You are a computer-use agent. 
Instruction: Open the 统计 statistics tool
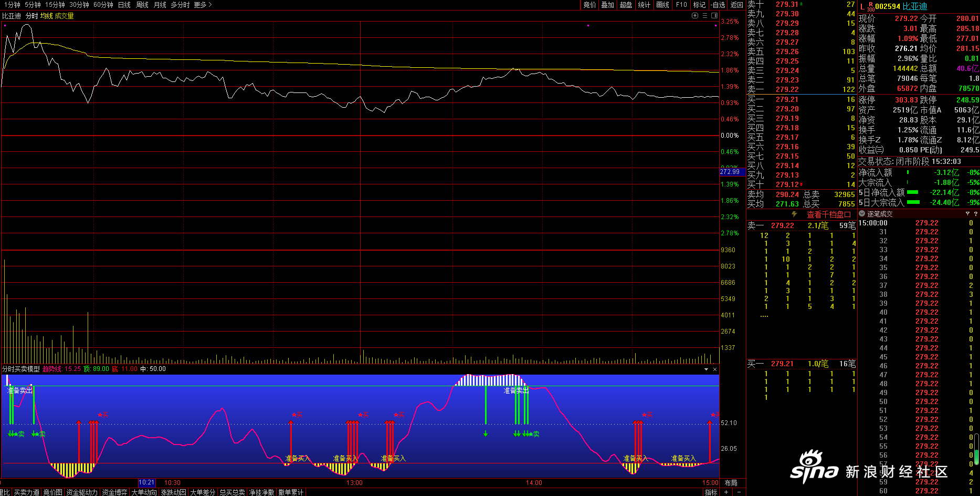644,5
